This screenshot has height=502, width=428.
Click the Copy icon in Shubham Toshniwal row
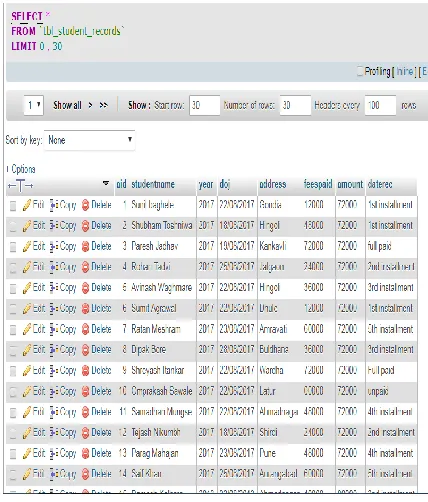pos(54,226)
